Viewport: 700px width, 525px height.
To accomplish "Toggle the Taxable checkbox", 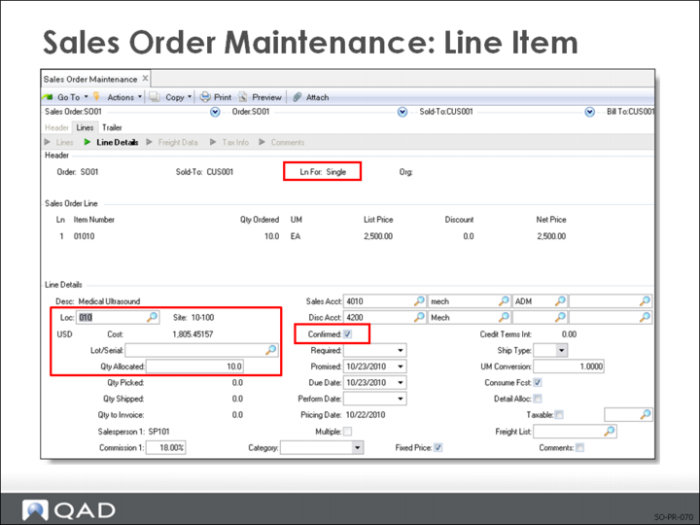I will tap(559, 415).
